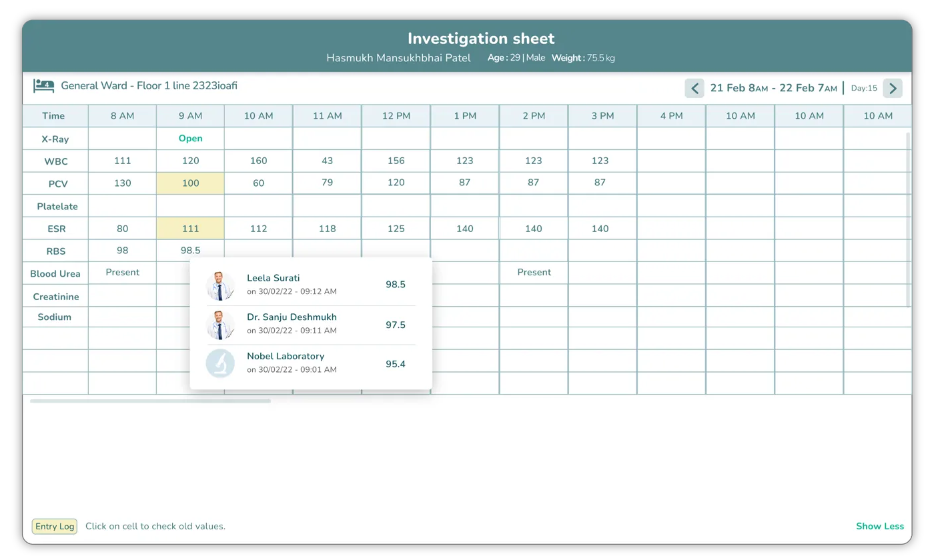Click RBS value 98 at 8 AM
The width and height of the screenshot is (934, 560).
tap(122, 251)
